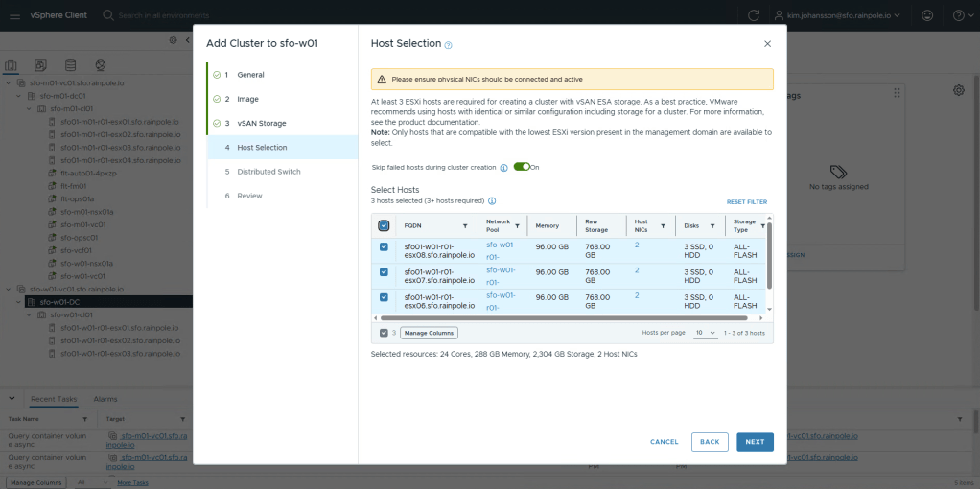This screenshot has height=489, width=980.
Task: Click the Reset Filter link
Action: click(746, 202)
